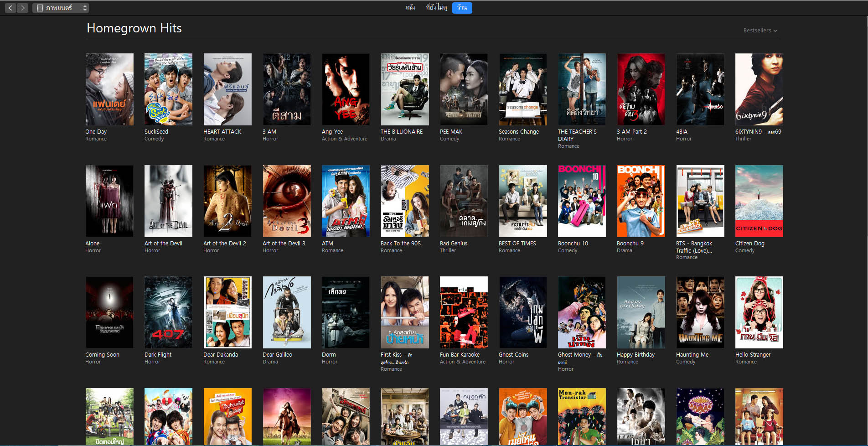
Task: Select Comedy genre under Haunting Me
Action: (686, 362)
